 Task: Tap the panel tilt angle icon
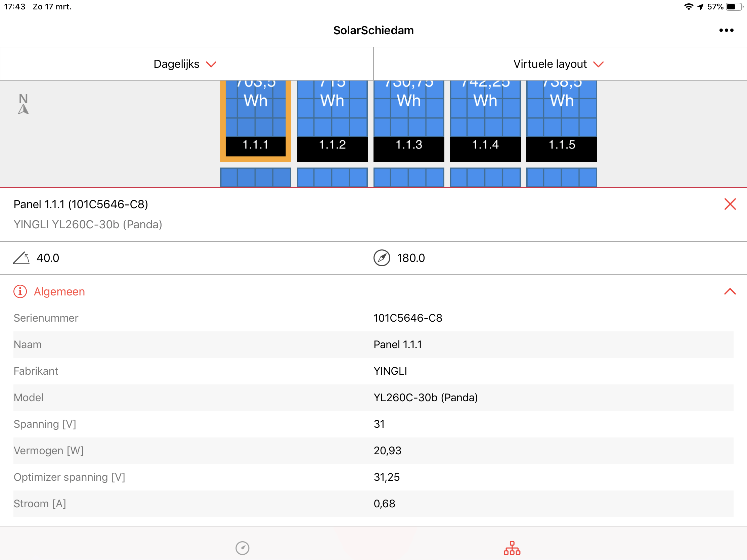coord(21,258)
